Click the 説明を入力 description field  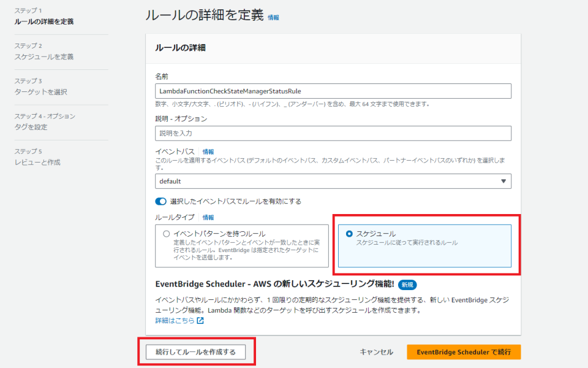point(333,132)
